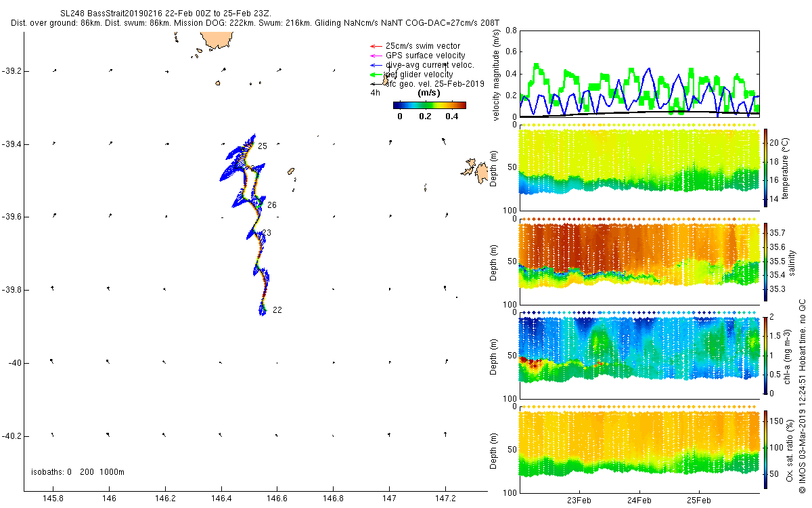This screenshot has width=812, height=508.
Task: Click the black sfc geo. vel. legend arrow
Action: [376, 84]
